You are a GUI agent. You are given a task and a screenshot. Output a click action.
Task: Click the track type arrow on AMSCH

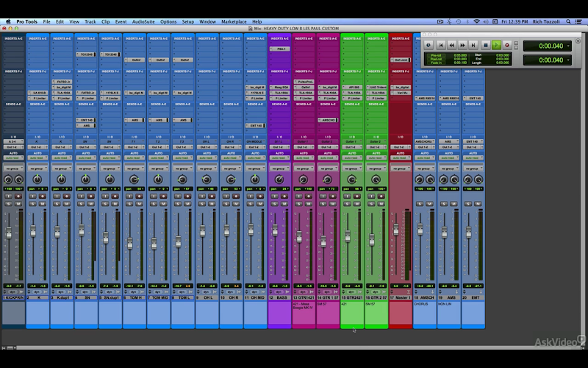coord(432,291)
